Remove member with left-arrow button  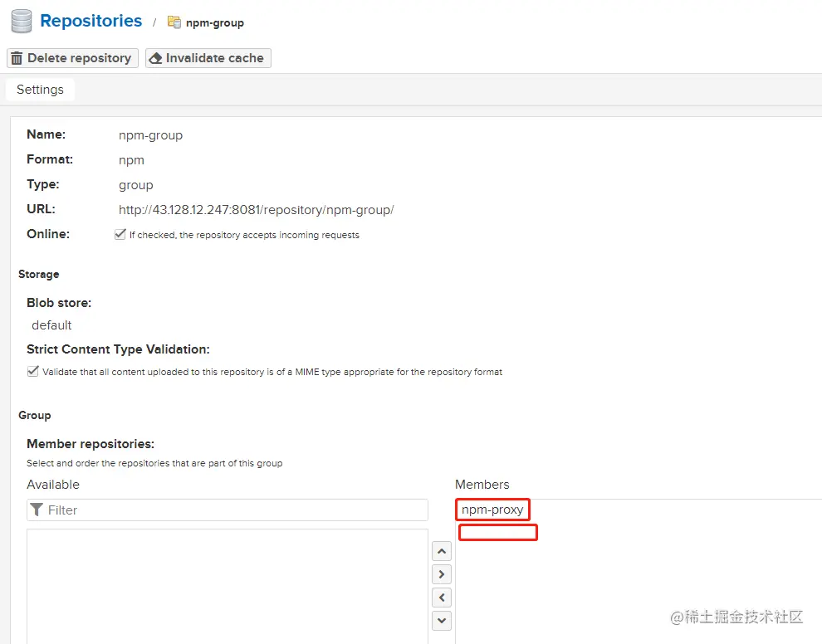(442, 598)
